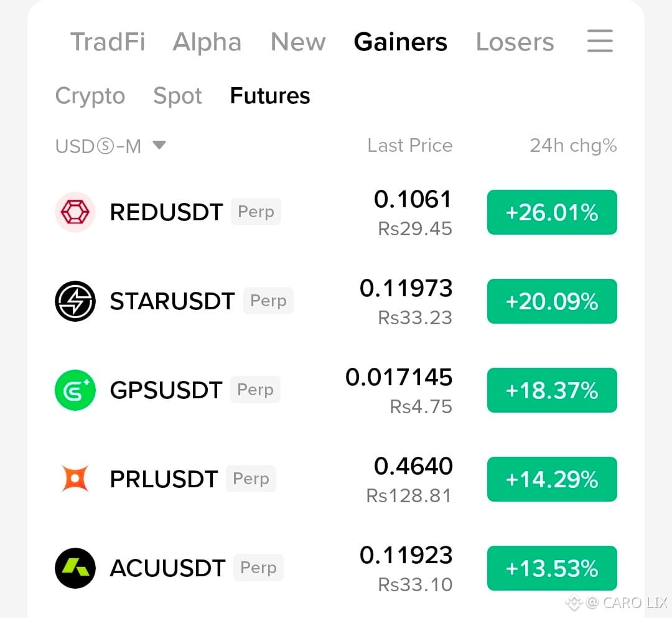Open the New tab
The width and height of the screenshot is (672, 618).
tap(298, 42)
